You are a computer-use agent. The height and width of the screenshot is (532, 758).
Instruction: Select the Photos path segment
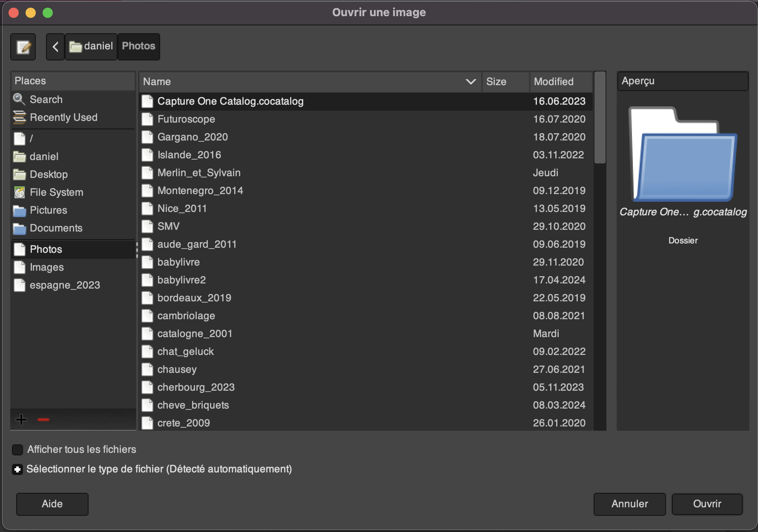point(139,47)
